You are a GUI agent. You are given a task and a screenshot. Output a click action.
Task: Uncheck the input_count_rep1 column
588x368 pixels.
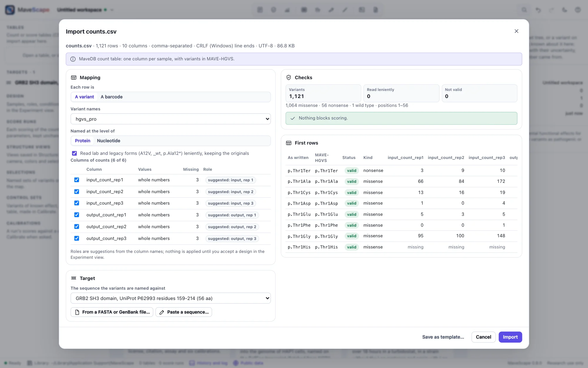point(77,180)
